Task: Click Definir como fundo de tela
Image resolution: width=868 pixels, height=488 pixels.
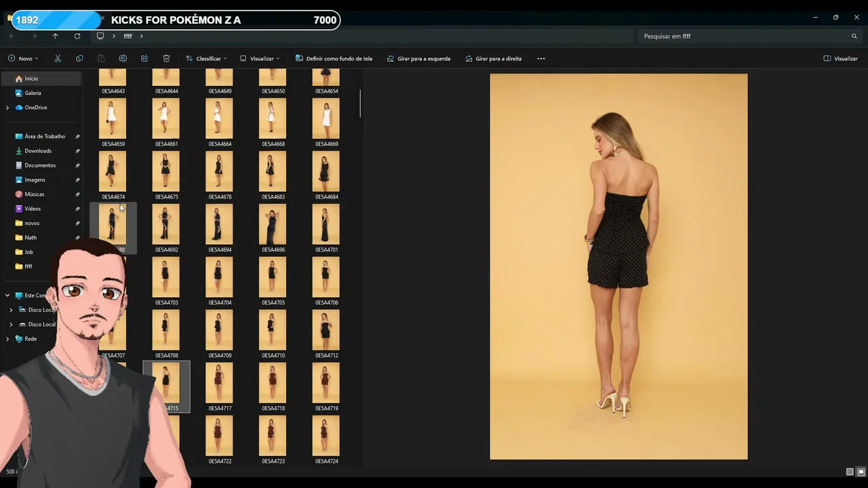Action: point(334,58)
